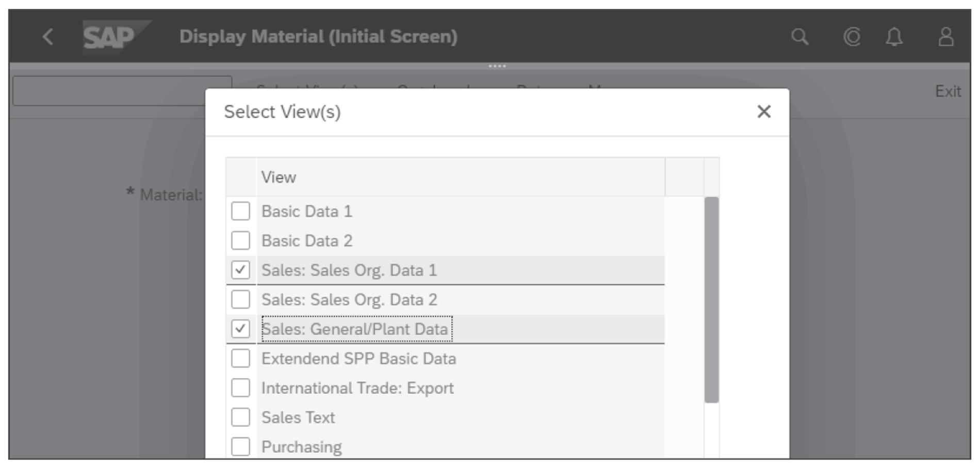Click the search icon in the header

click(x=800, y=37)
